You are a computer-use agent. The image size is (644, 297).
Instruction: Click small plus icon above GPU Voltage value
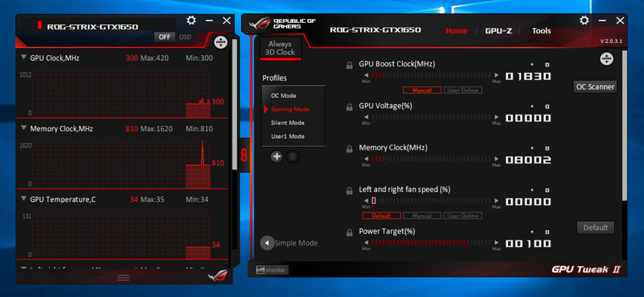532,107
